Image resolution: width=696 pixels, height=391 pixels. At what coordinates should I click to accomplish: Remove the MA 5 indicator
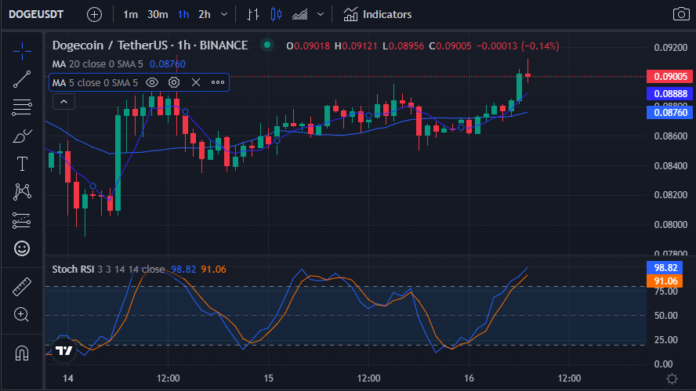[196, 83]
